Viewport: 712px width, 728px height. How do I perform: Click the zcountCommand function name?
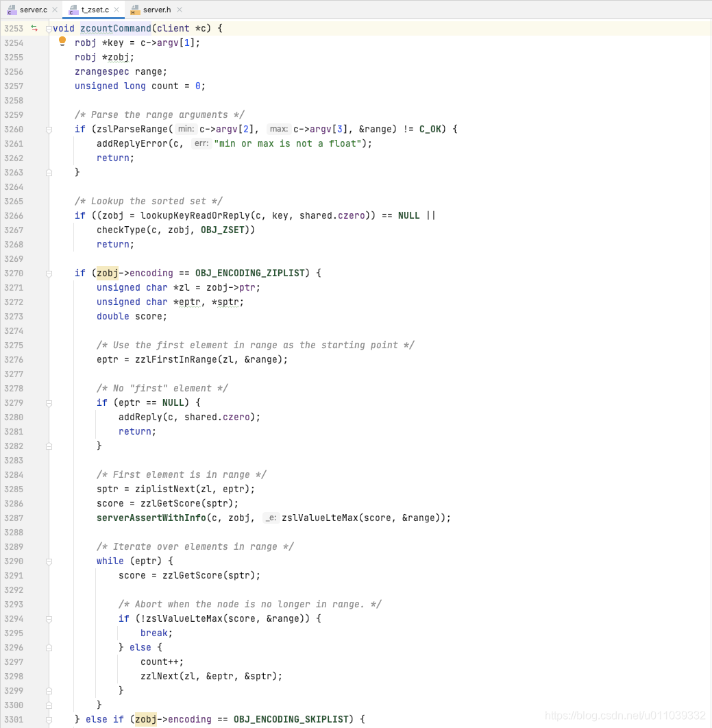coord(116,28)
